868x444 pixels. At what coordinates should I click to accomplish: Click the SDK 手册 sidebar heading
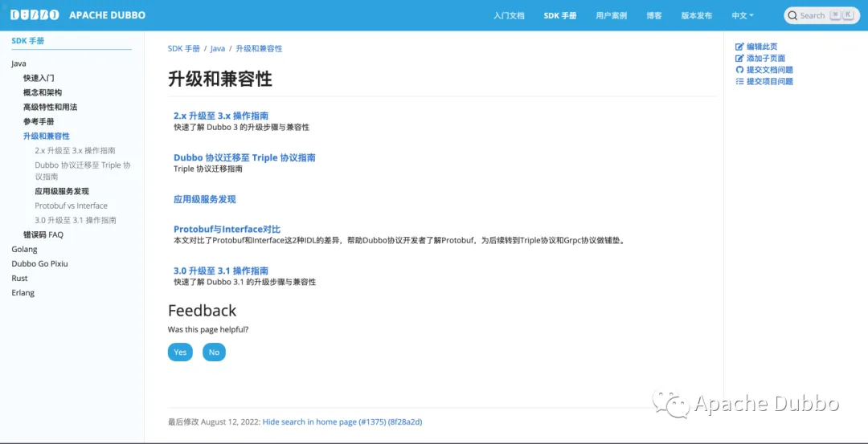click(27, 41)
